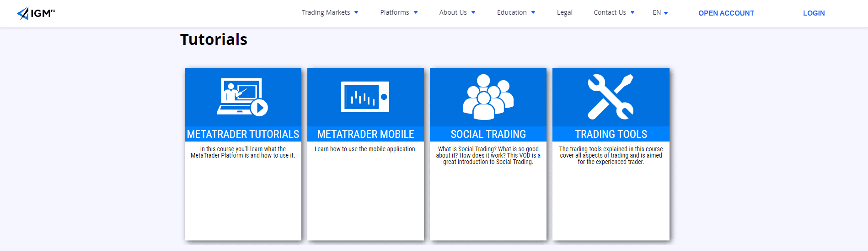The width and height of the screenshot is (868, 251).
Task: Open the Trading Markets menu
Action: click(326, 12)
